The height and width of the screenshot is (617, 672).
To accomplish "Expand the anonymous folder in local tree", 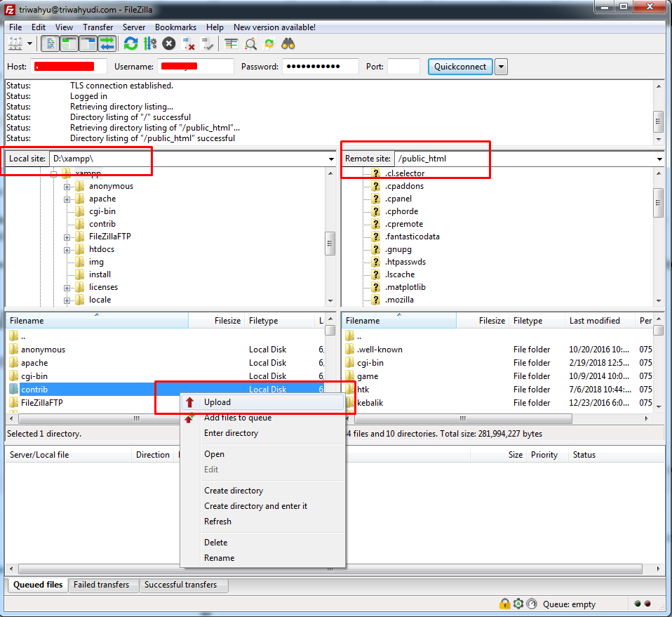I will [67, 187].
